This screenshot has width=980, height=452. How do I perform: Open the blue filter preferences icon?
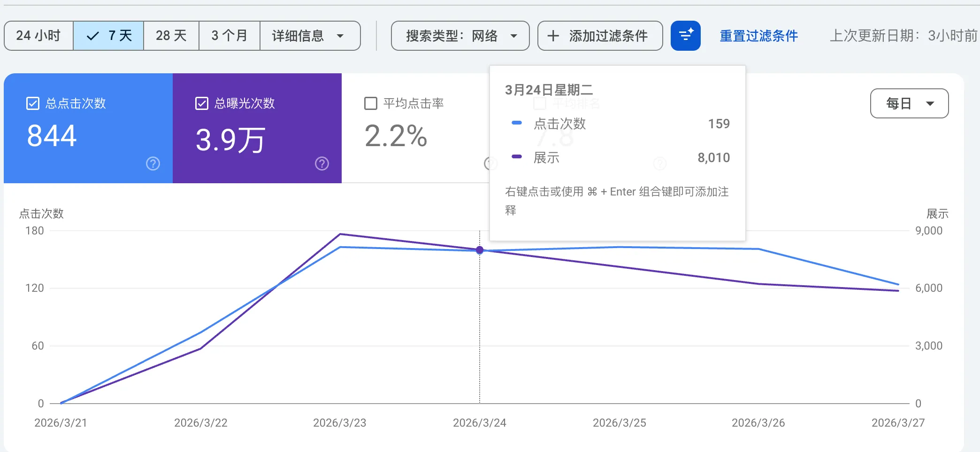(x=686, y=35)
